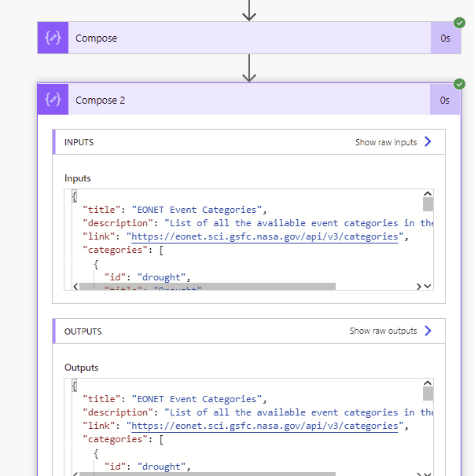Click green success checkmark on Compose
Screen dimensions: 474x476
459,23
